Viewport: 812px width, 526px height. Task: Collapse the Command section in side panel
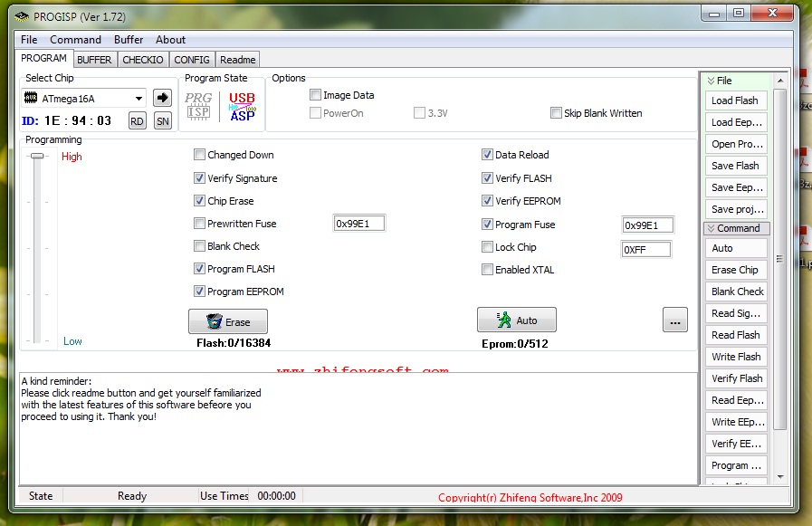pos(737,228)
